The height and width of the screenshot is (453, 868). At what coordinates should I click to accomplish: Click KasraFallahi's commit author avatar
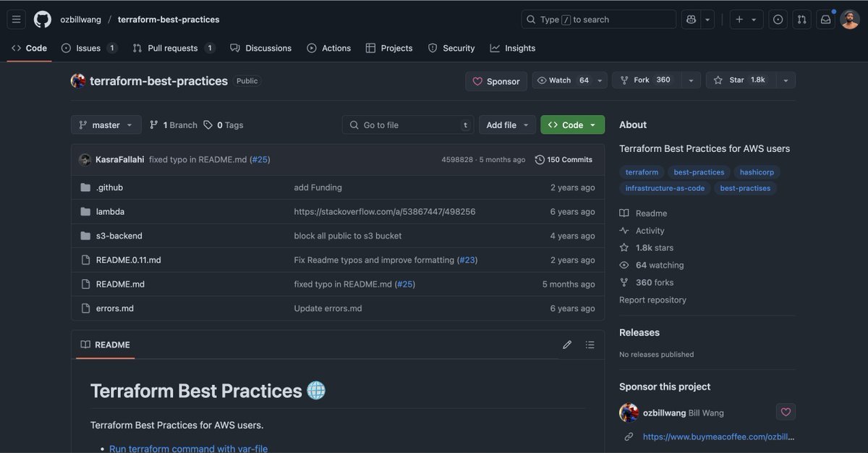[85, 159]
